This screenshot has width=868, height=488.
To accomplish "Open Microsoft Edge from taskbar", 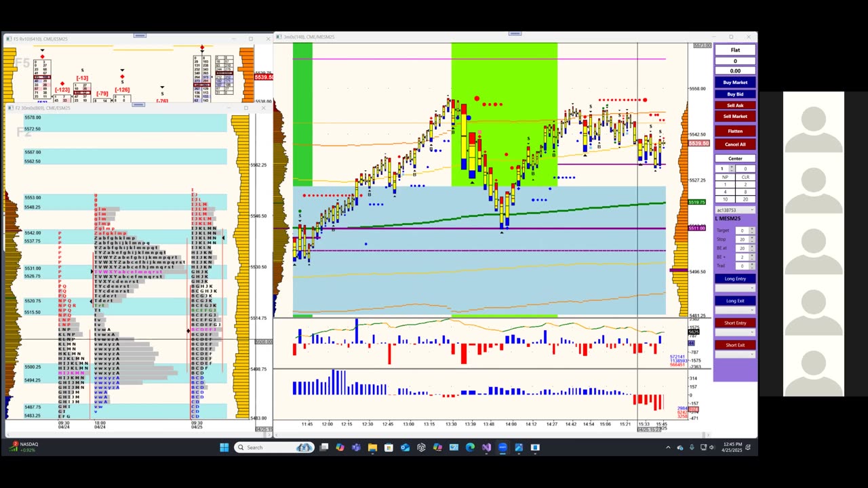I will 470,447.
